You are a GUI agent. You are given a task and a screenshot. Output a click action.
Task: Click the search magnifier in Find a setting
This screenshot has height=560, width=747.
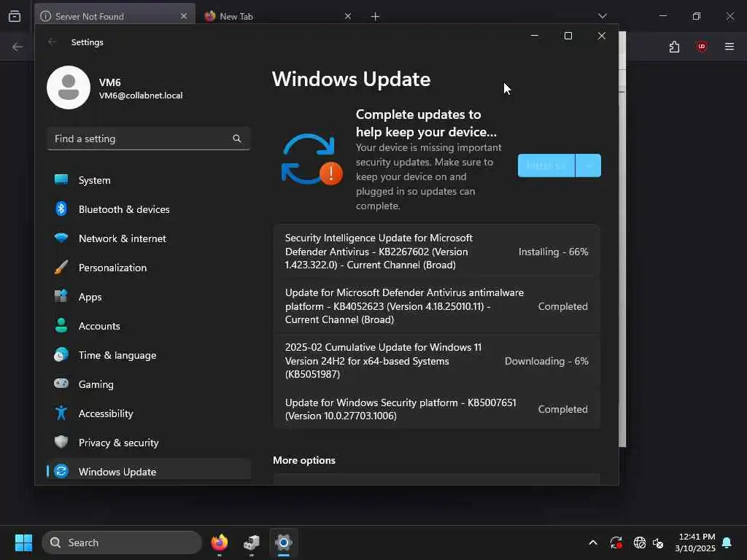tap(237, 139)
